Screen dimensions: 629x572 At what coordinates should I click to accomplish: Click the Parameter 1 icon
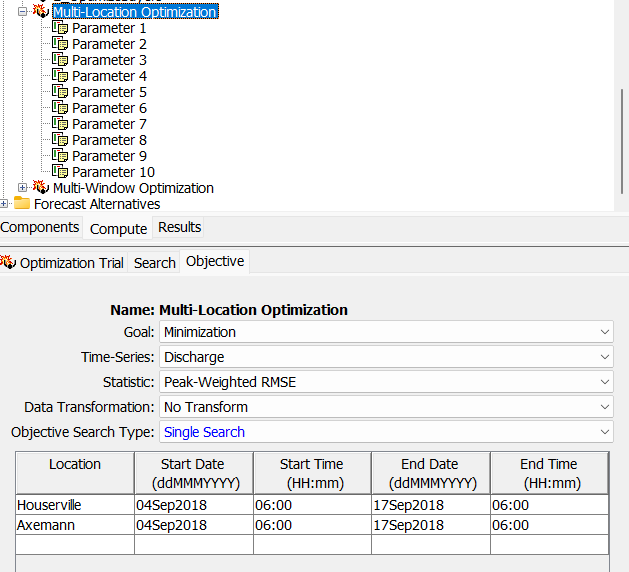60,28
